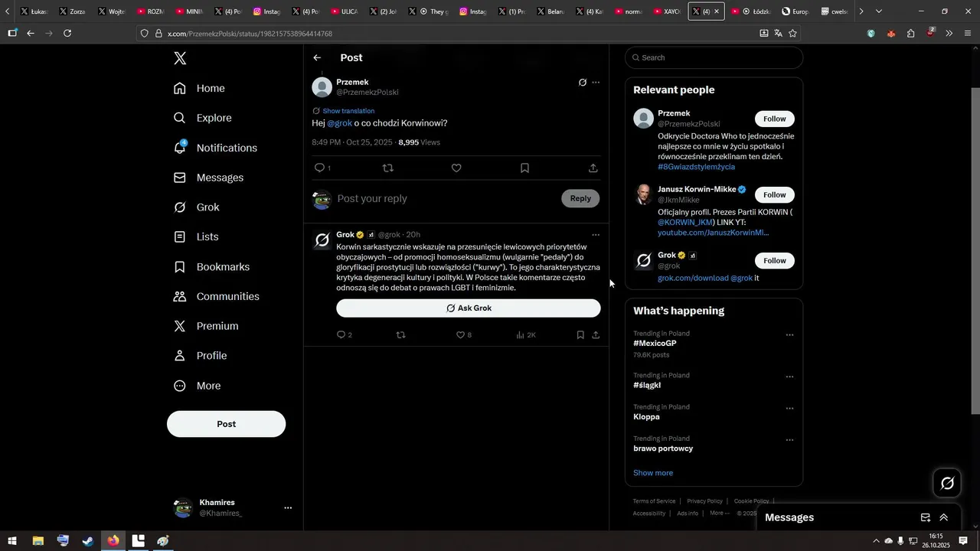Open options for brawo portowcy trend
This screenshot has width=980, height=551.
[789, 440]
